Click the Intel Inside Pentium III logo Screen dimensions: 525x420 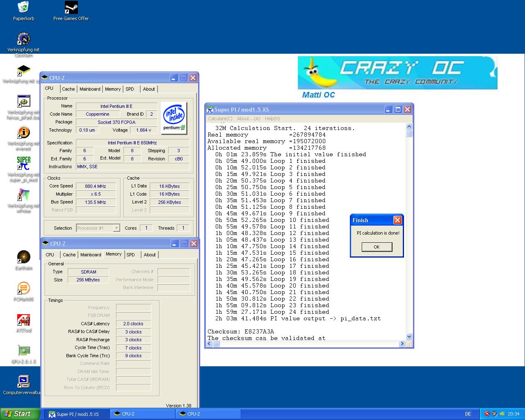coord(174,118)
